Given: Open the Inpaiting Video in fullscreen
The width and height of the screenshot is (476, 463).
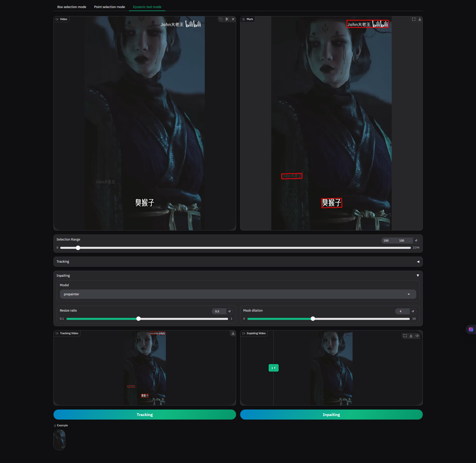Looking at the screenshot, I should coord(405,336).
